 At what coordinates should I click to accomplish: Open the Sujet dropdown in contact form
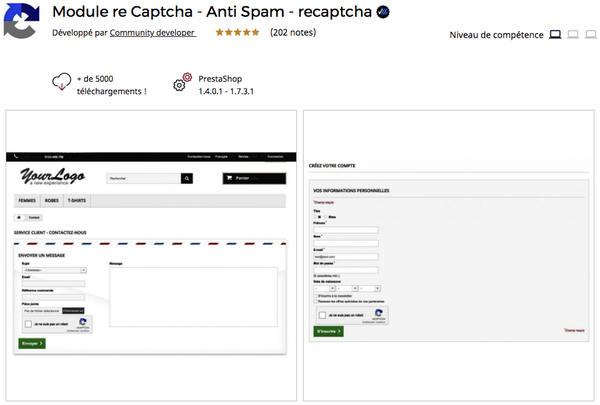pos(53,269)
